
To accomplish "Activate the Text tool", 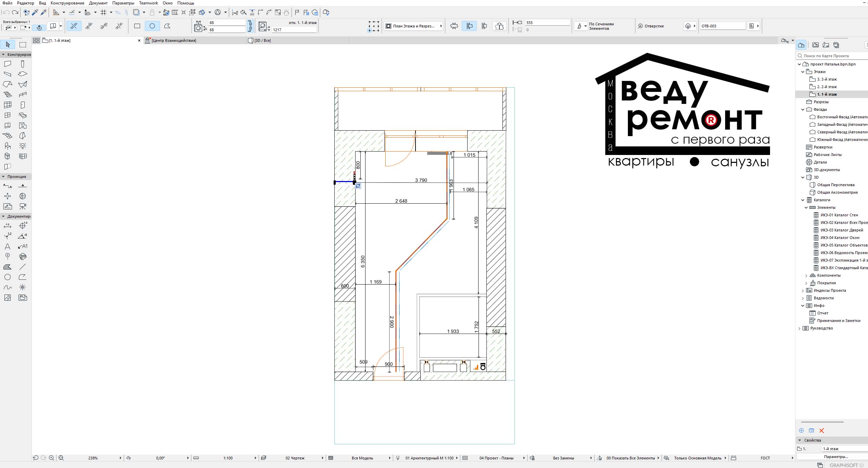I will tap(8, 246).
